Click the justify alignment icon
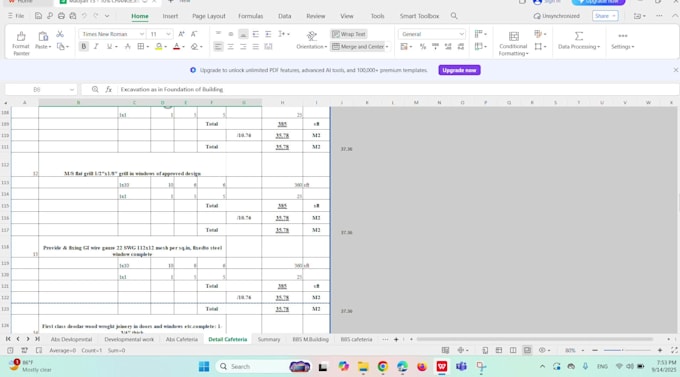This screenshot has width=680, height=377. [x=255, y=46]
